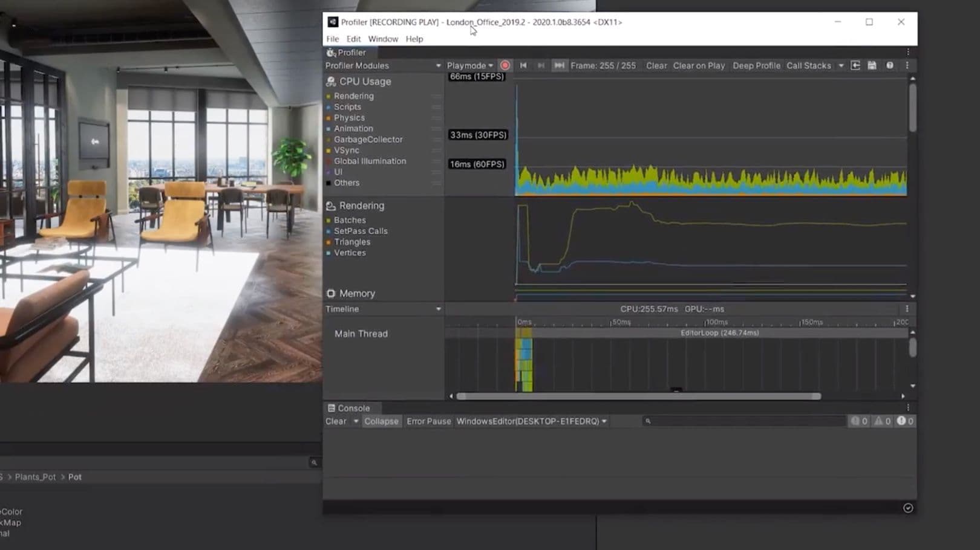Toggle the Scripts graph in CPU Usage
Screen dimensions: 980x550
tap(347, 106)
